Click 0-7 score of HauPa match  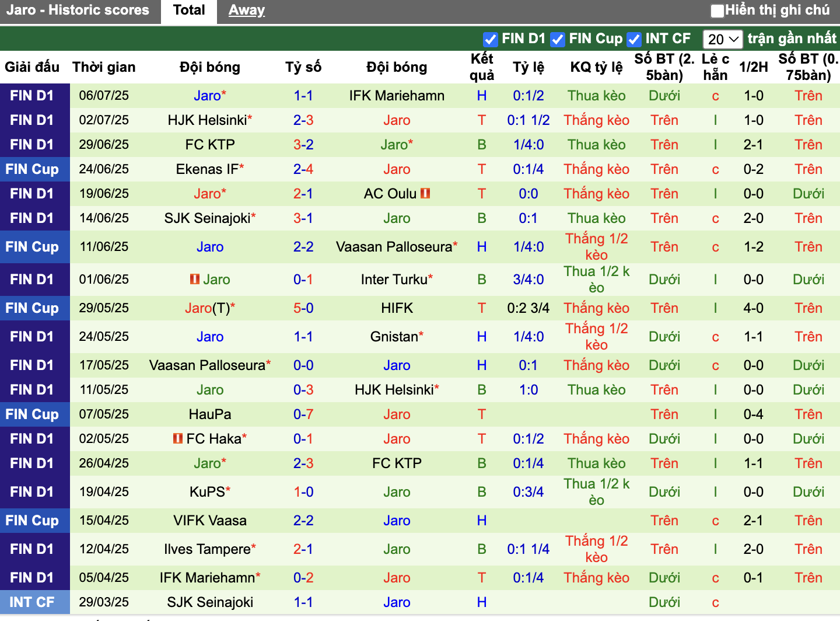tap(303, 414)
